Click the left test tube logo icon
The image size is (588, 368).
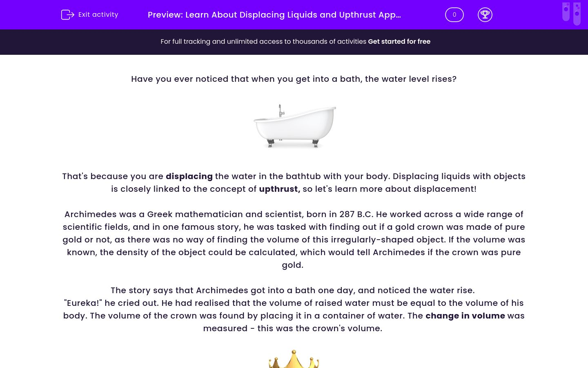(566, 11)
